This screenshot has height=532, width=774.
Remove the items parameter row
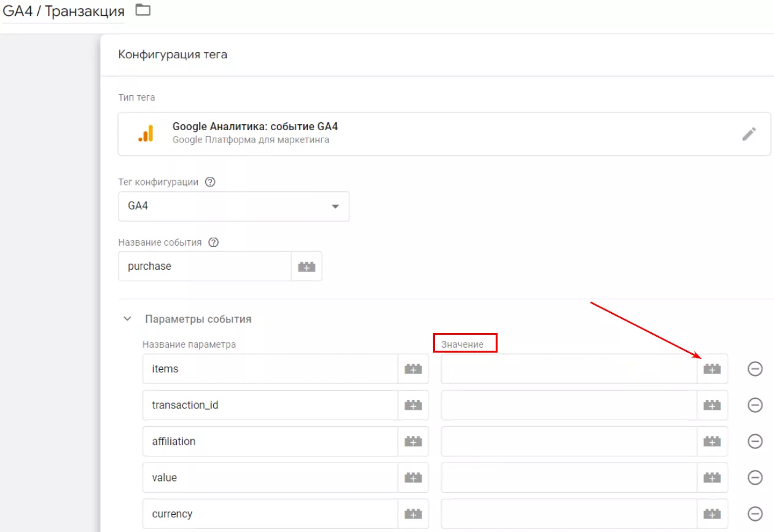755,369
